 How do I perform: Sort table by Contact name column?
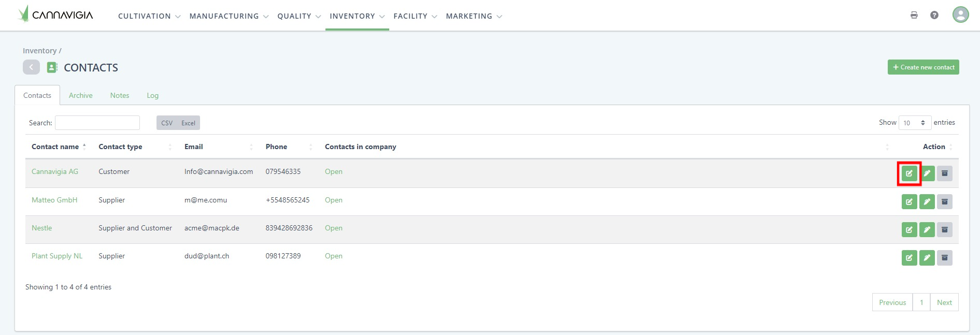coord(55,147)
